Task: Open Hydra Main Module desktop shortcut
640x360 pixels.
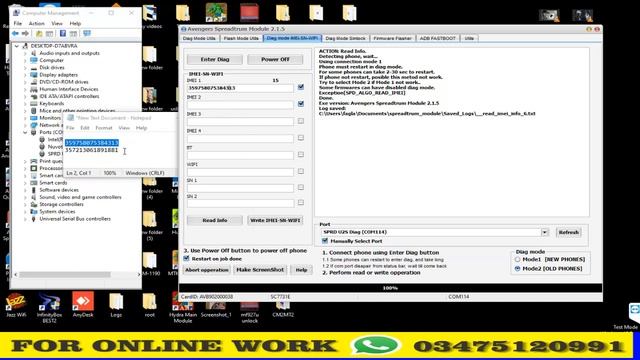Action: click(x=182, y=307)
